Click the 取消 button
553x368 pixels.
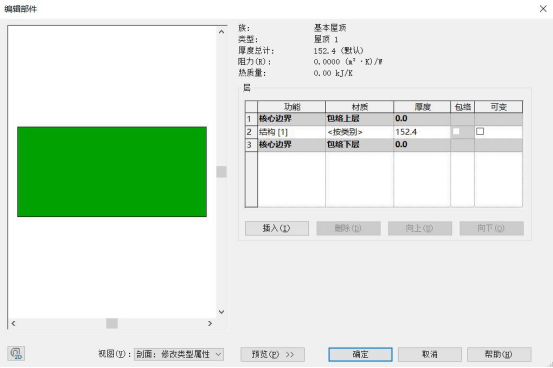coord(430,354)
